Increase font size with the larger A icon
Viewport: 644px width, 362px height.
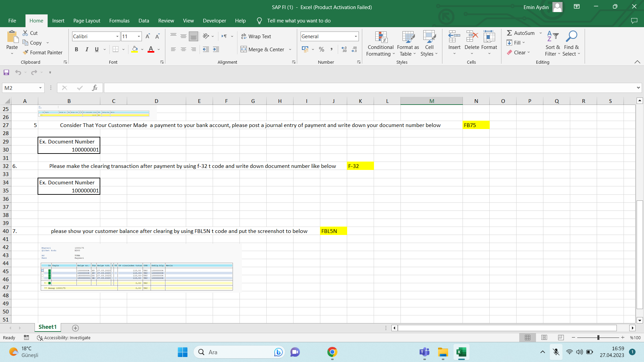tap(148, 36)
